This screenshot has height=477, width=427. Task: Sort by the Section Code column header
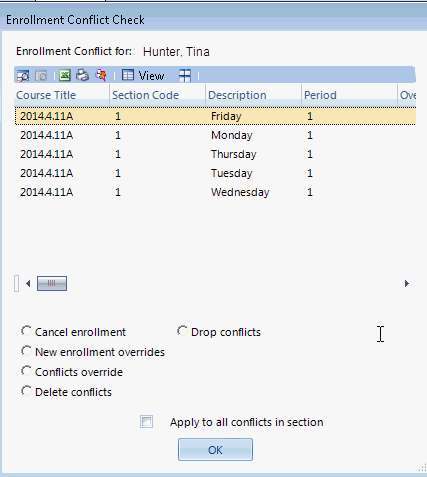(x=158, y=95)
